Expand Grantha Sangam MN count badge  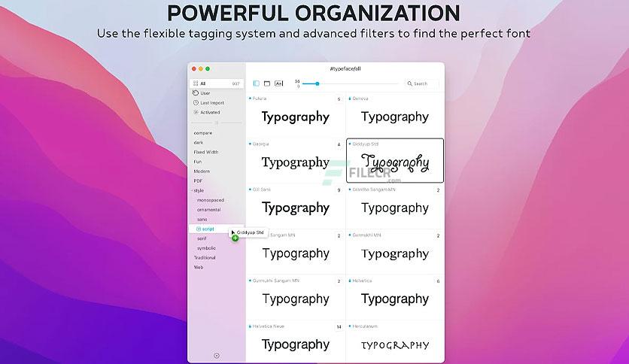click(x=438, y=190)
